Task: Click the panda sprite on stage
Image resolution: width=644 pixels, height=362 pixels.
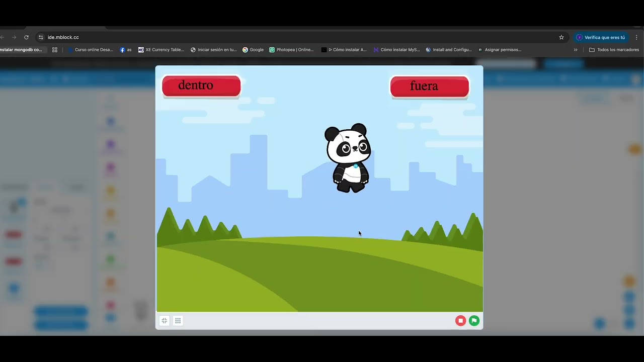Action: click(348, 158)
